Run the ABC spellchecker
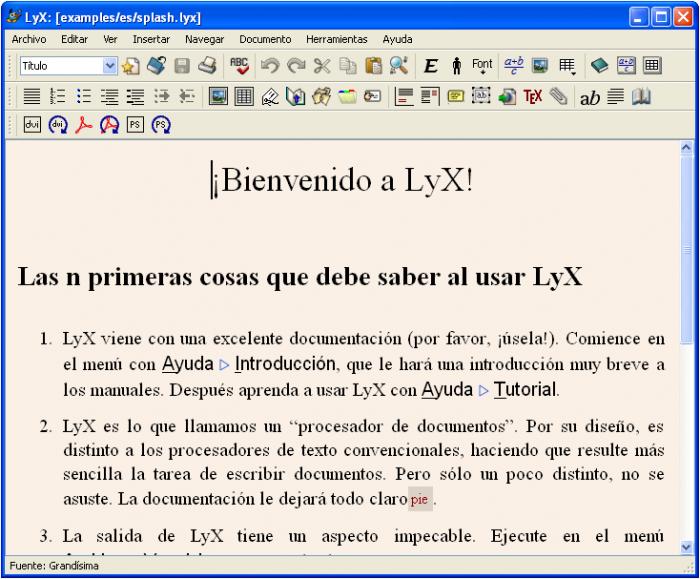Image resolution: width=700 pixels, height=579 pixels. (239, 66)
